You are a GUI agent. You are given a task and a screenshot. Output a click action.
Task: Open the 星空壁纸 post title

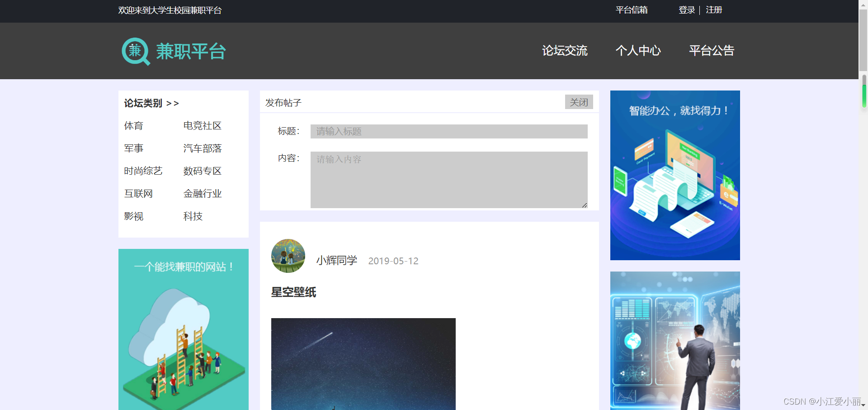(293, 292)
